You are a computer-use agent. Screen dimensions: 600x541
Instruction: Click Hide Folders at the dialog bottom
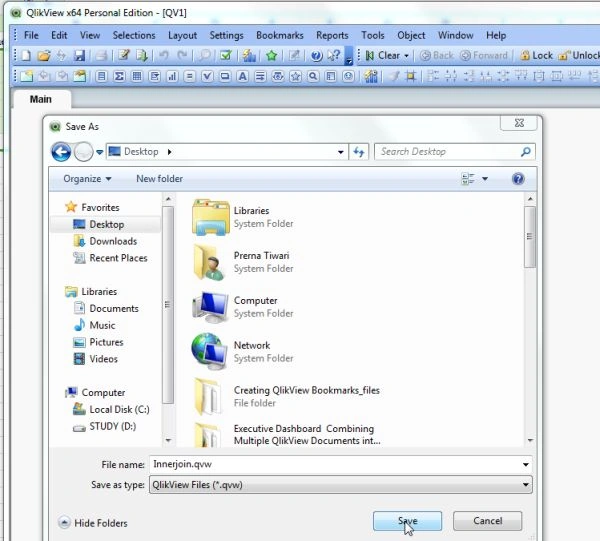[x=93, y=523]
